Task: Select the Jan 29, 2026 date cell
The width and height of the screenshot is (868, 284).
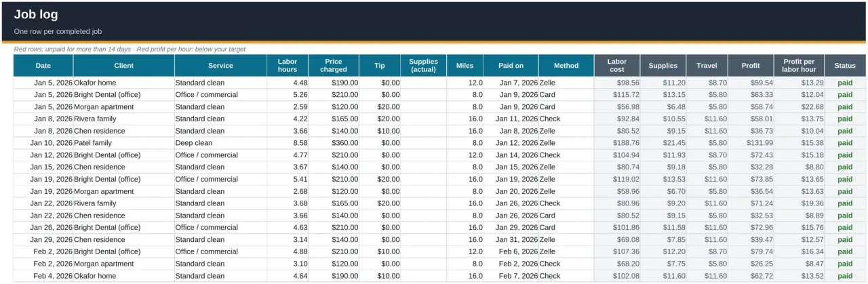Action: [43, 240]
